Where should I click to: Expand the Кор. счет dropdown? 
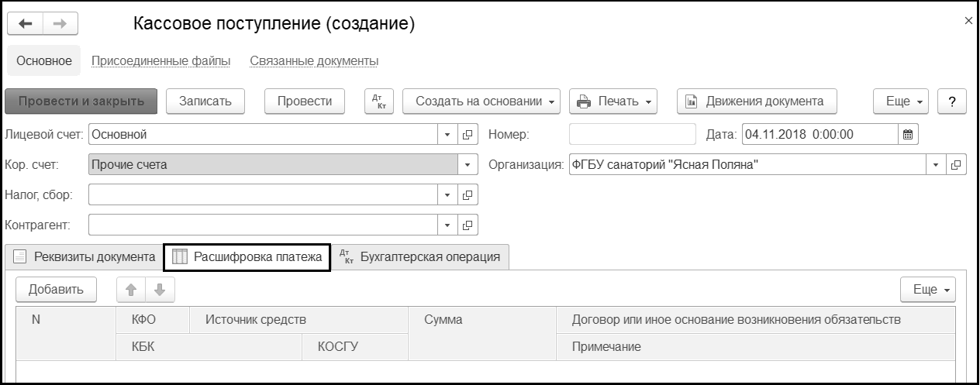468,164
